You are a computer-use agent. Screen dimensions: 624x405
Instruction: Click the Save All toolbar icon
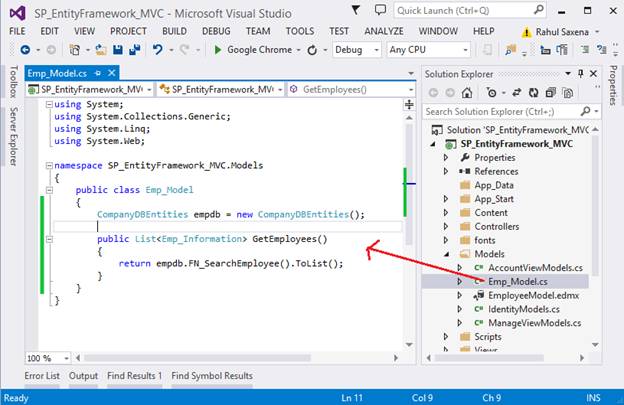(x=135, y=50)
